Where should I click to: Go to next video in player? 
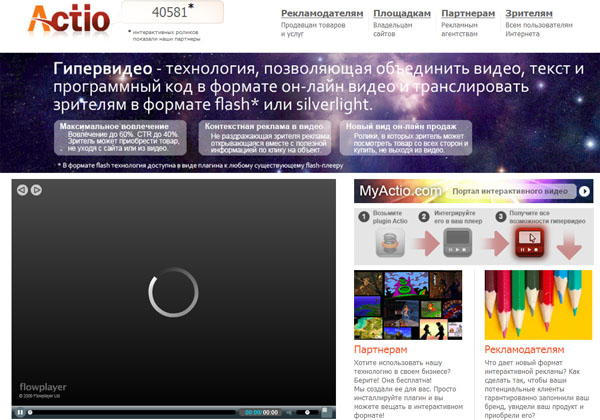36,190
